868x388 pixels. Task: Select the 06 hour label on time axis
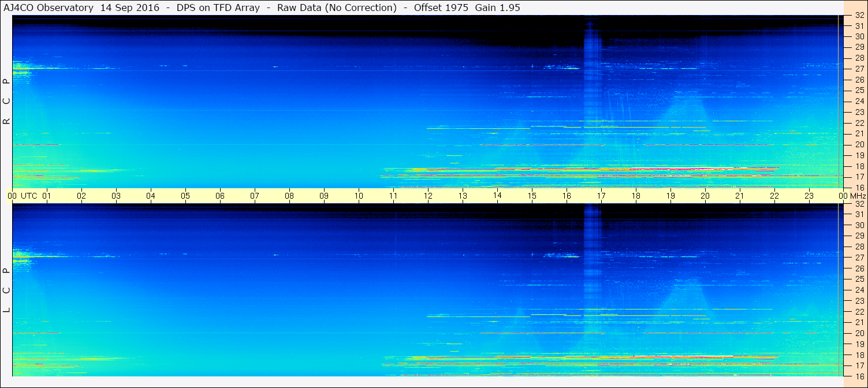tap(220, 196)
